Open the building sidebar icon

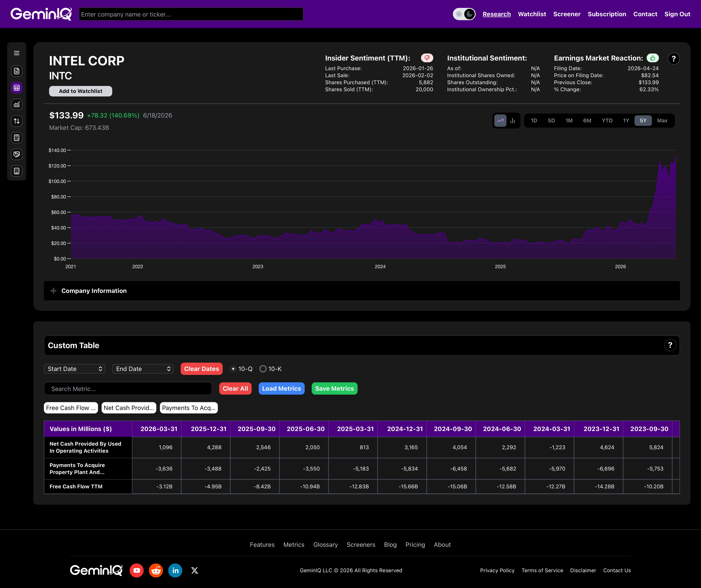(x=16, y=171)
